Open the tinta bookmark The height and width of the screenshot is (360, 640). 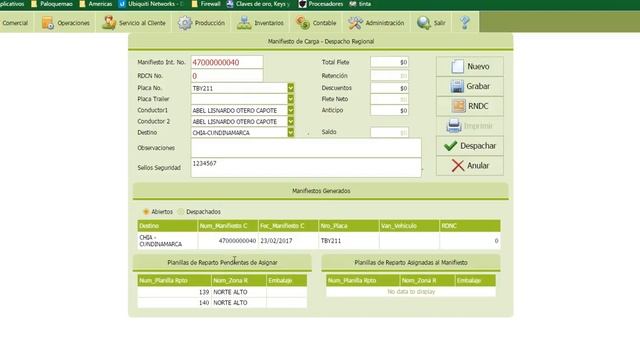click(x=360, y=4)
